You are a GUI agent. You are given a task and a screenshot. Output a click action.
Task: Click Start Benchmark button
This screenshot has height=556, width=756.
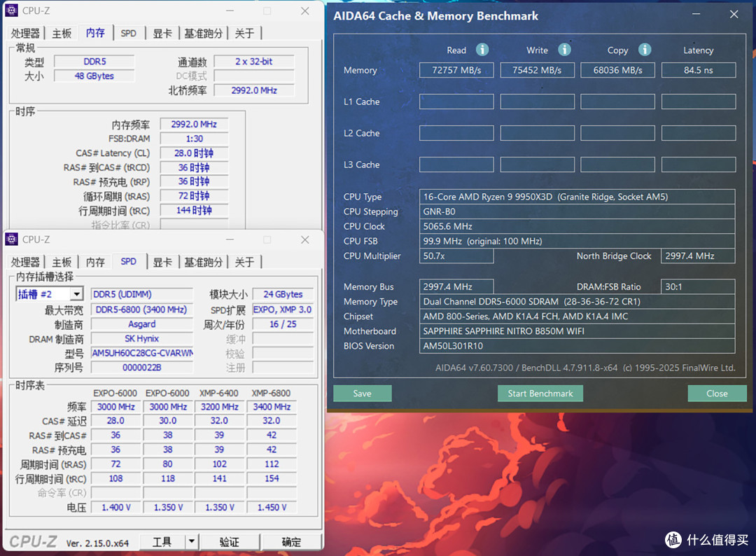coord(540,394)
